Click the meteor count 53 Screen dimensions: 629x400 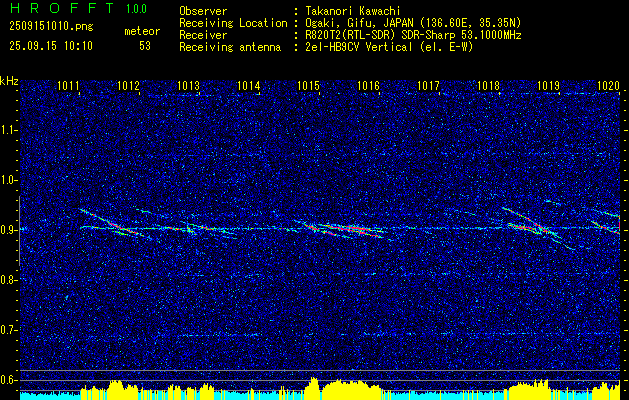pos(145,46)
